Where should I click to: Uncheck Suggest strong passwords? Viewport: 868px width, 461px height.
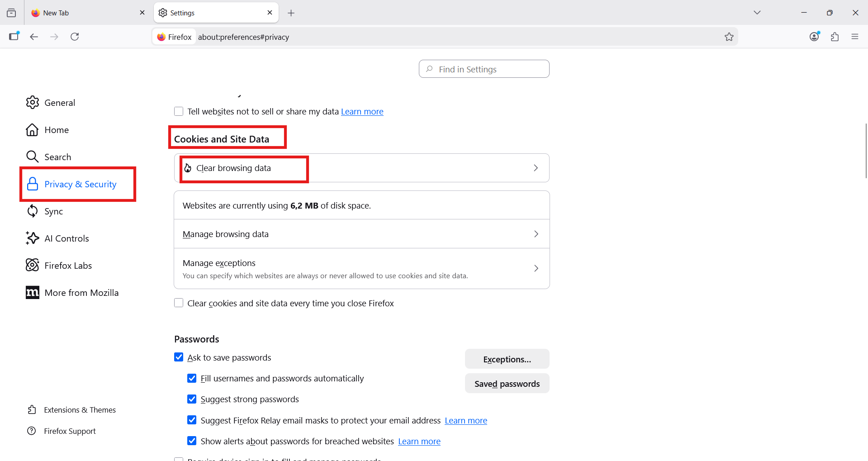[192, 399]
